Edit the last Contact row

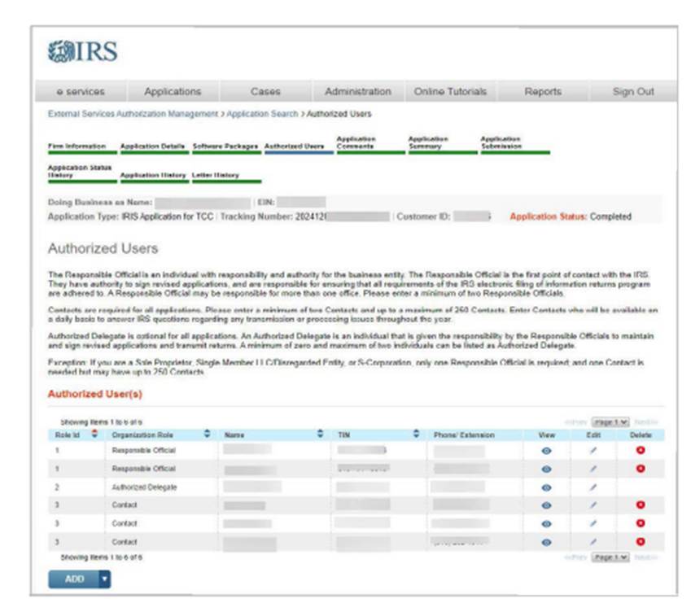click(593, 542)
